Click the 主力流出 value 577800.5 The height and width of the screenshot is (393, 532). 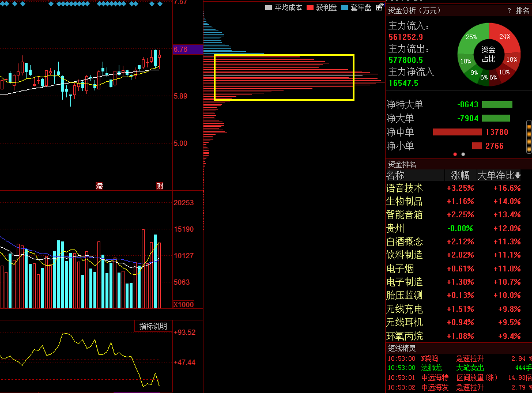tap(406, 60)
